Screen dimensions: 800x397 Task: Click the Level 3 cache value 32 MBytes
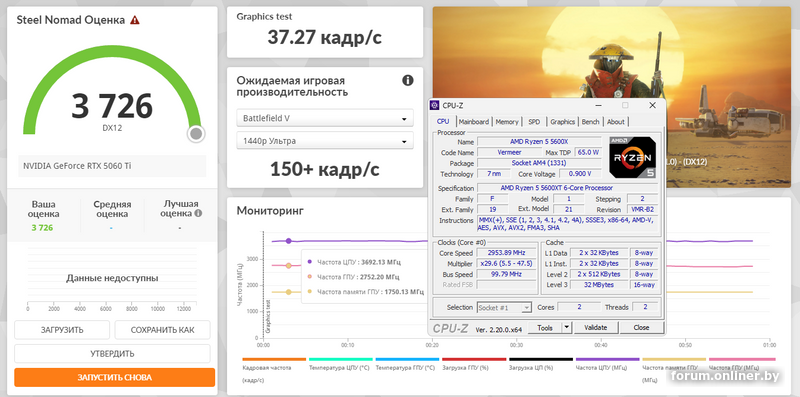click(x=599, y=285)
